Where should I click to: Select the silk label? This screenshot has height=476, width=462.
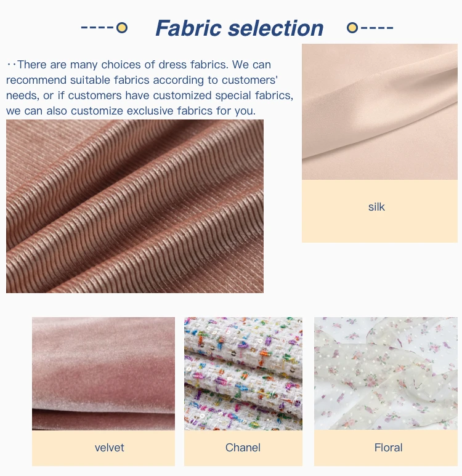pyautogui.click(x=376, y=207)
